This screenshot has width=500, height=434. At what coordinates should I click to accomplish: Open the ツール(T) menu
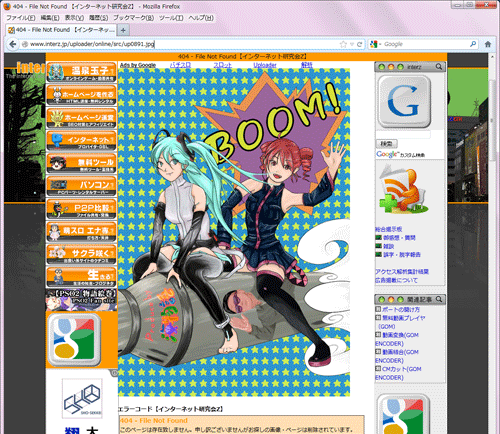pyautogui.click(x=171, y=18)
